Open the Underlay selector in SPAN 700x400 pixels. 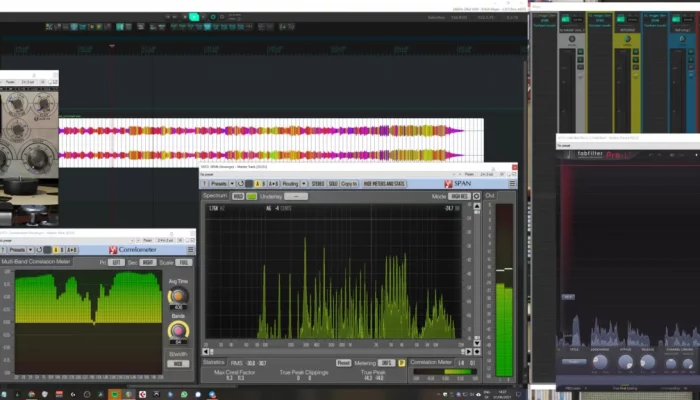pos(296,196)
